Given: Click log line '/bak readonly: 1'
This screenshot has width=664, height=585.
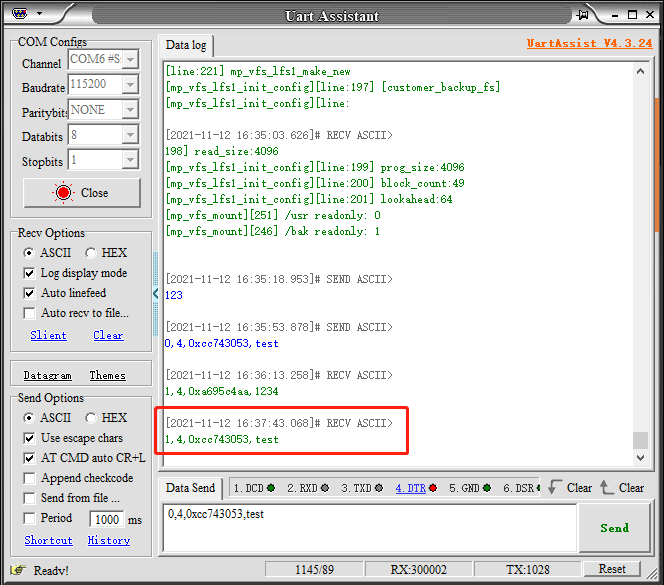Looking at the screenshot, I should pos(273,231).
